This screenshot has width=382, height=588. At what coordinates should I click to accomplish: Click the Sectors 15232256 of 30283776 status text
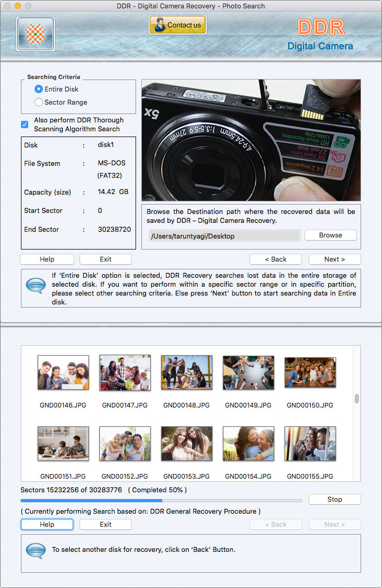[x=71, y=490]
